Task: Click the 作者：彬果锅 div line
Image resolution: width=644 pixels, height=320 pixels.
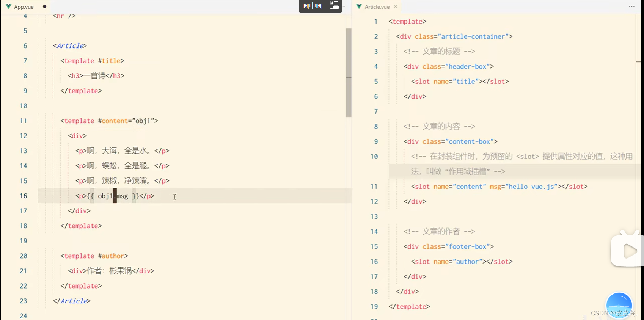Action: click(x=111, y=271)
